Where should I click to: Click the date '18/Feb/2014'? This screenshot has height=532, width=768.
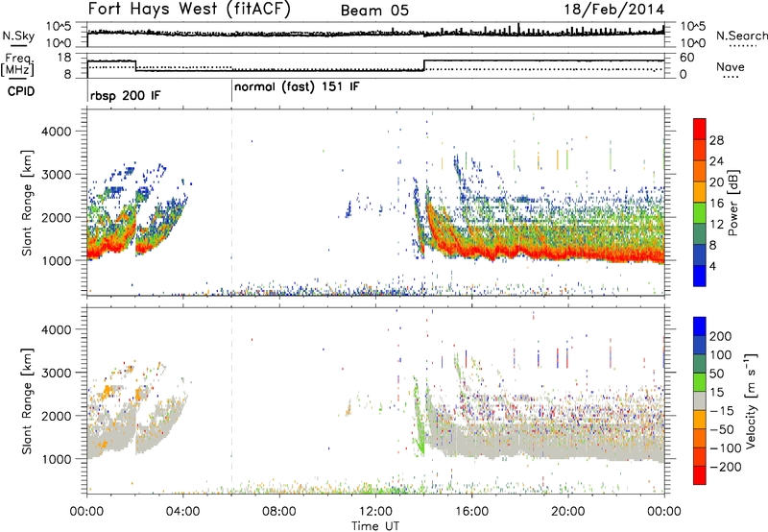[x=614, y=10]
